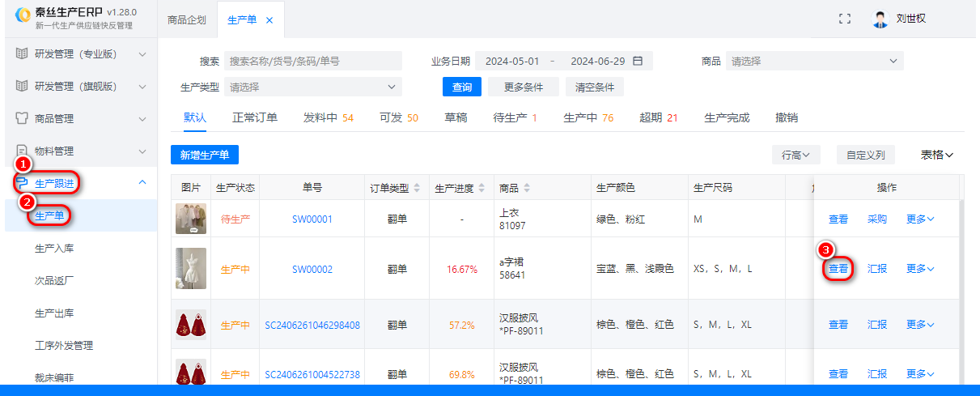Open the 商品 select dropdown
The height and width of the screenshot is (396, 980).
(814, 61)
